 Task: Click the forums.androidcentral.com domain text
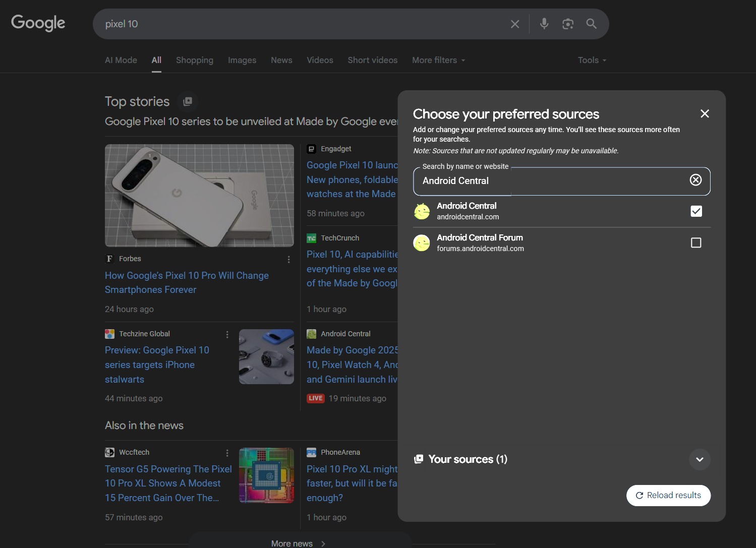(x=480, y=249)
